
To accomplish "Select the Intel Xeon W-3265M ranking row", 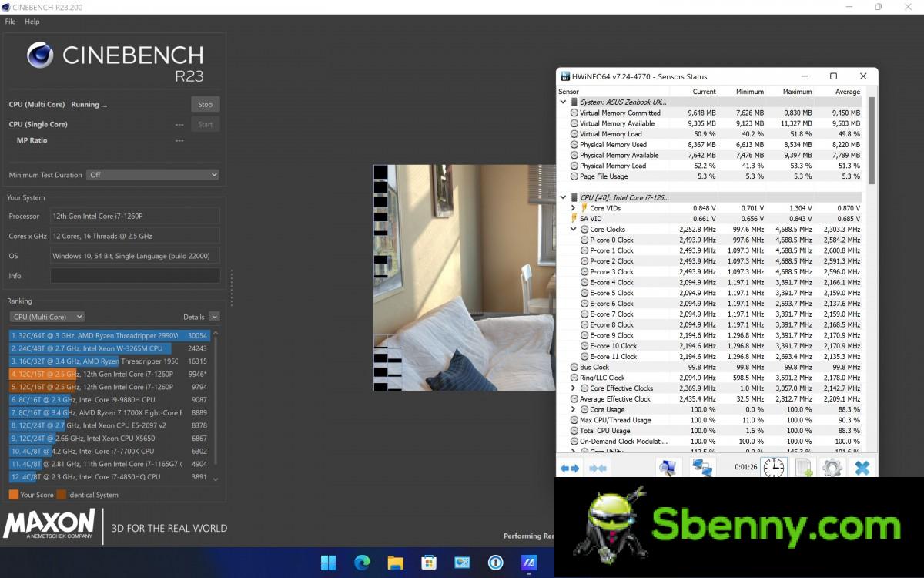I will [x=109, y=348].
